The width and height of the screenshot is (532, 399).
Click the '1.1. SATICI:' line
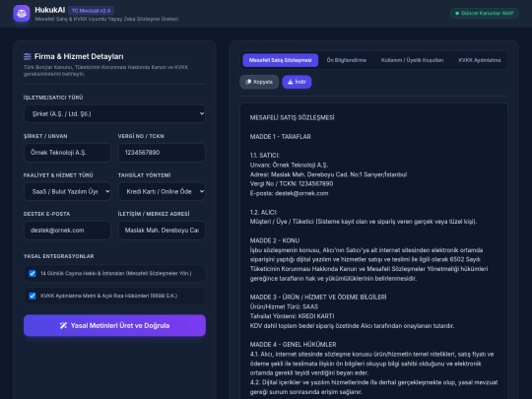[x=265, y=156]
